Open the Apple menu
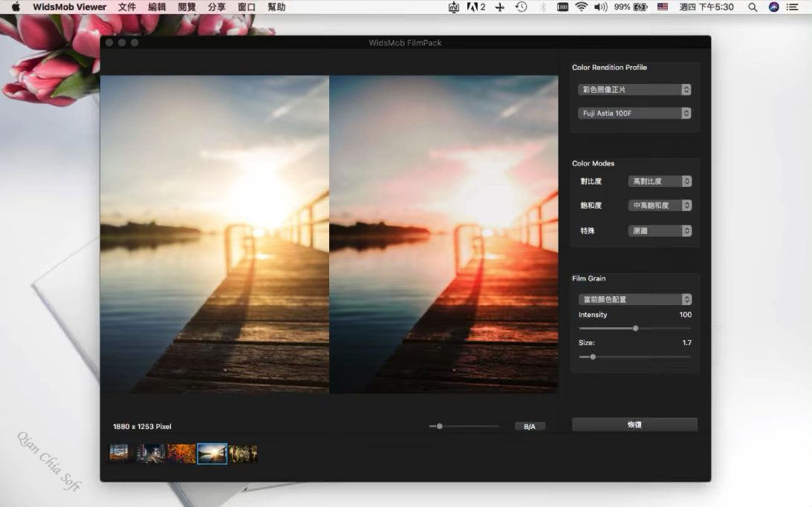Screen dimensions: 812x507 16,7
